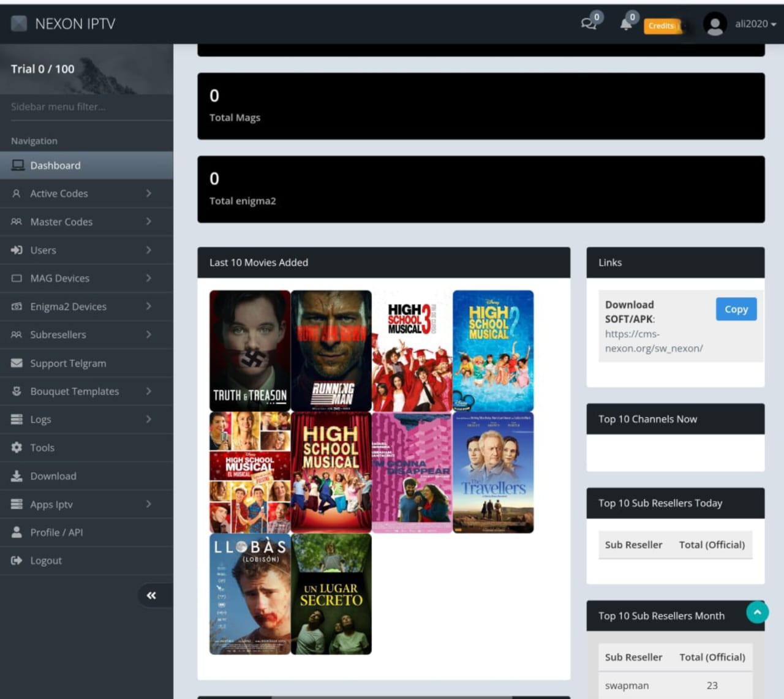This screenshot has height=699, width=784.
Task: Collapse sidebar with double-chevron button
Action: coord(151,595)
